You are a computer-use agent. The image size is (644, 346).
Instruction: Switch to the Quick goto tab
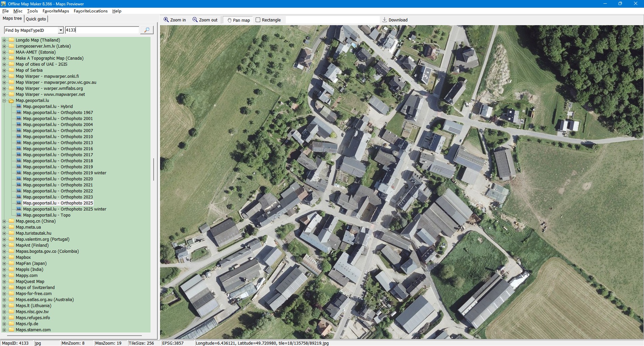[36, 19]
